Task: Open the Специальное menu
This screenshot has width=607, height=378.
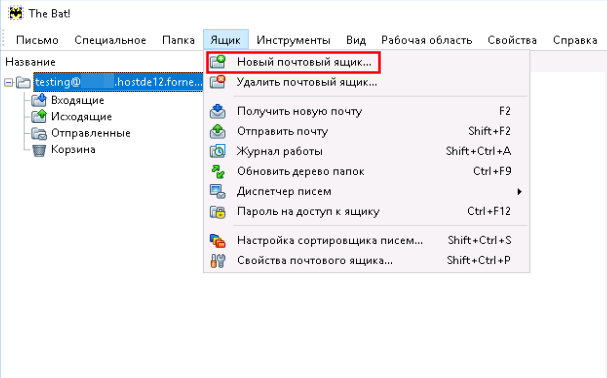Action: point(110,40)
